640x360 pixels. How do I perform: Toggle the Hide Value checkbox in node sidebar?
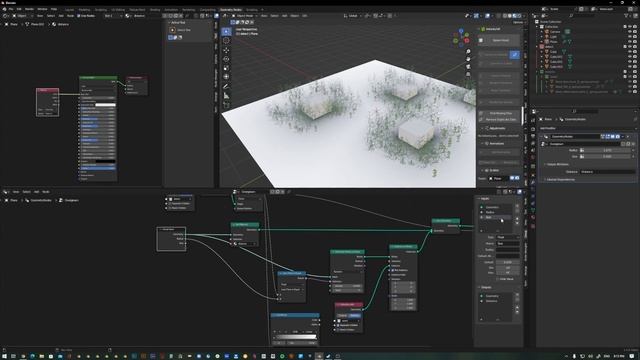tap(498, 279)
